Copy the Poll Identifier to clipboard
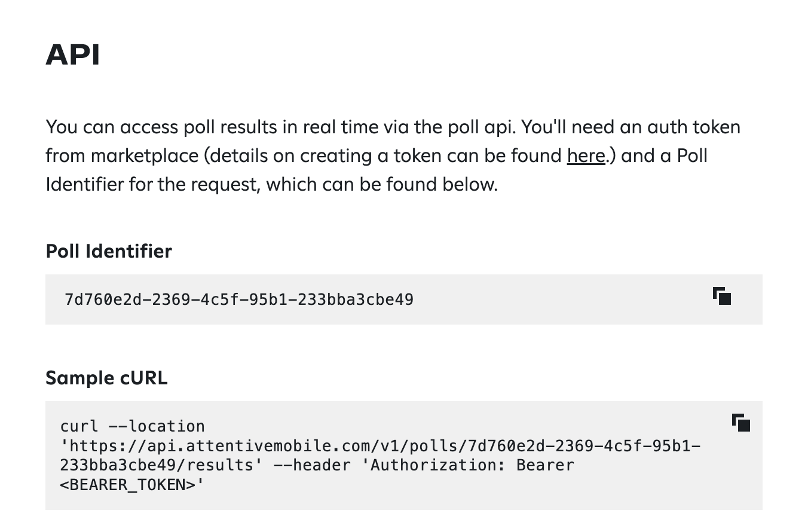 722,296
